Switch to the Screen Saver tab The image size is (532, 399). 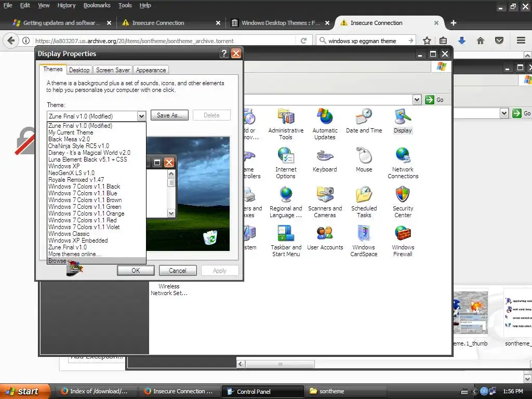(x=113, y=70)
